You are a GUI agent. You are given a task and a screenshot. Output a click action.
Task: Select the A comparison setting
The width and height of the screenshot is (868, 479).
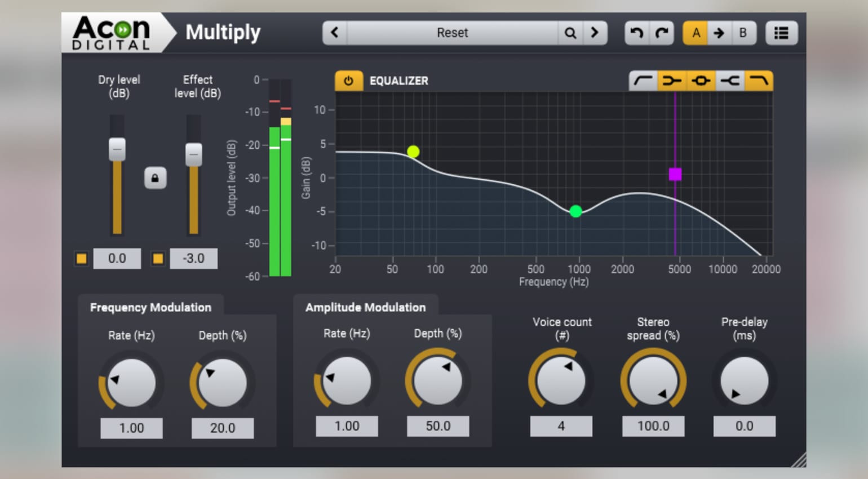pyautogui.click(x=696, y=33)
